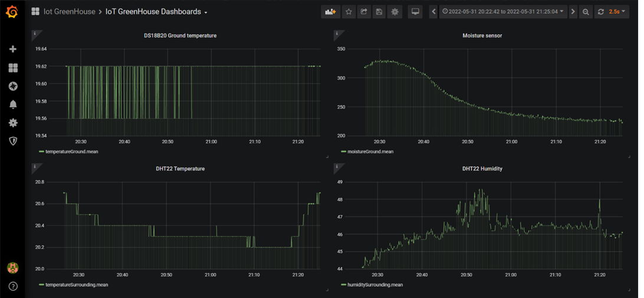Screen dimensions: 644x298
Task: Open Moisture sensor panel title menu
Action: [x=482, y=36]
